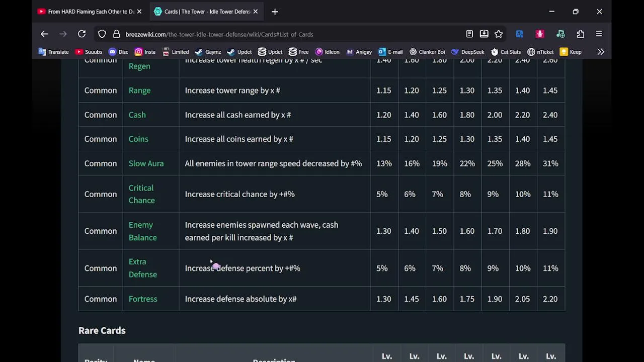The image size is (644, 362).
Task: Open the pink microphone extension
Action: pos(540,34)
